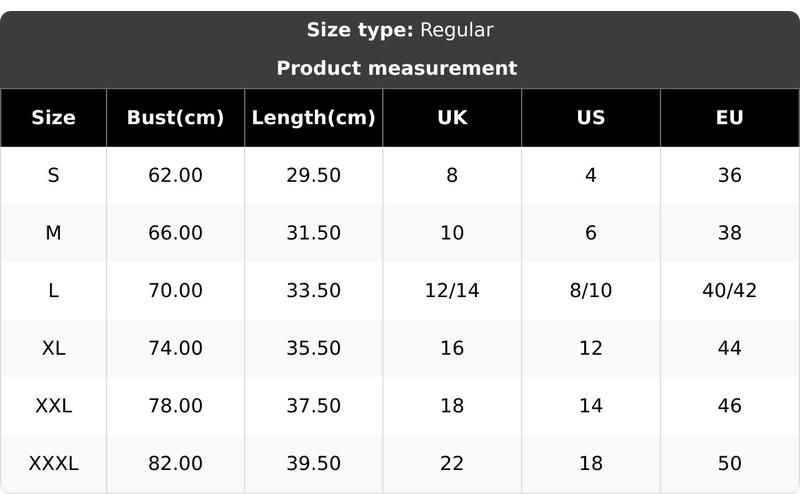Click the Product measurement title
The height and width of the screenshot is (494, 800).
tap(397, 68)
